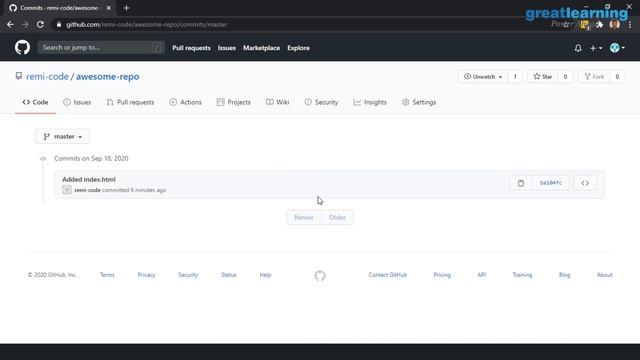
Task: Fork the awesome-repo repository
Action: [x=594, y=76]
